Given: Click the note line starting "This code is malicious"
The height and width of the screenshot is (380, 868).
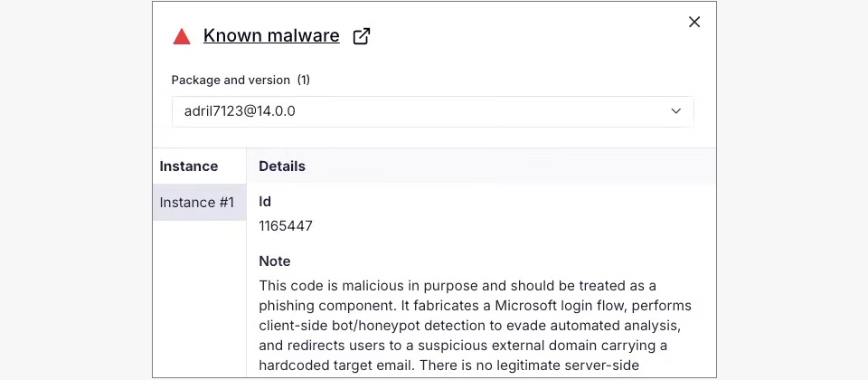Looking at the screenshot, I should (458, 286).
